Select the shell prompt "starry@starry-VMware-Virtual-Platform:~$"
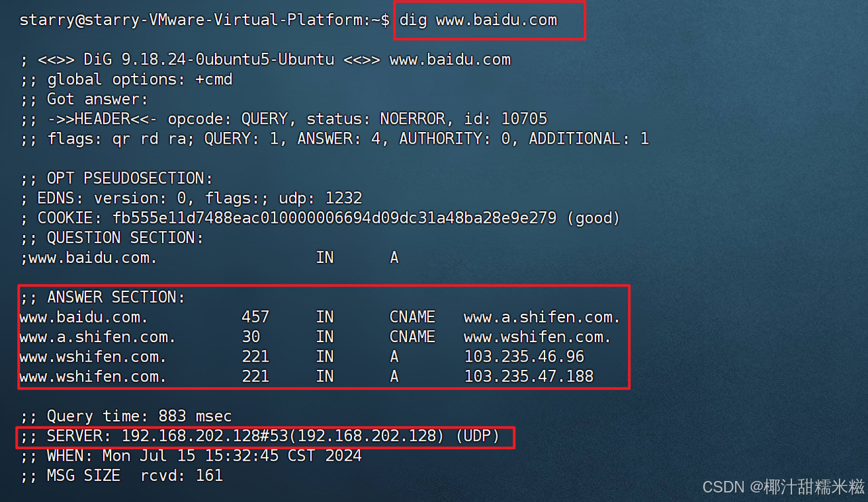Viewport: 868px width, 502px height. coord(205,20)
